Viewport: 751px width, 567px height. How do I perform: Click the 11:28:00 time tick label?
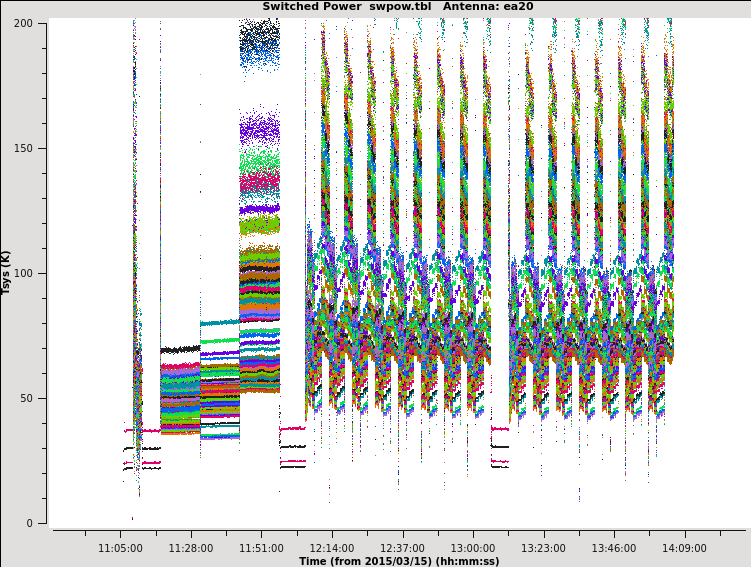190,548
